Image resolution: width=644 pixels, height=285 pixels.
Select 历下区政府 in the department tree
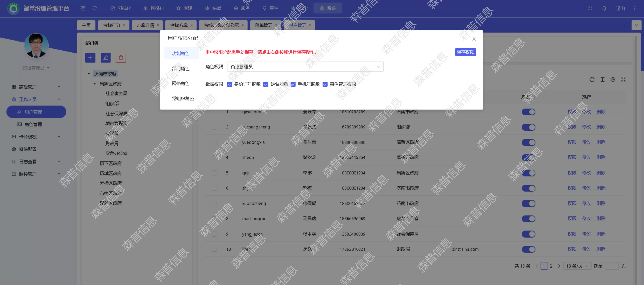[111, 164]
